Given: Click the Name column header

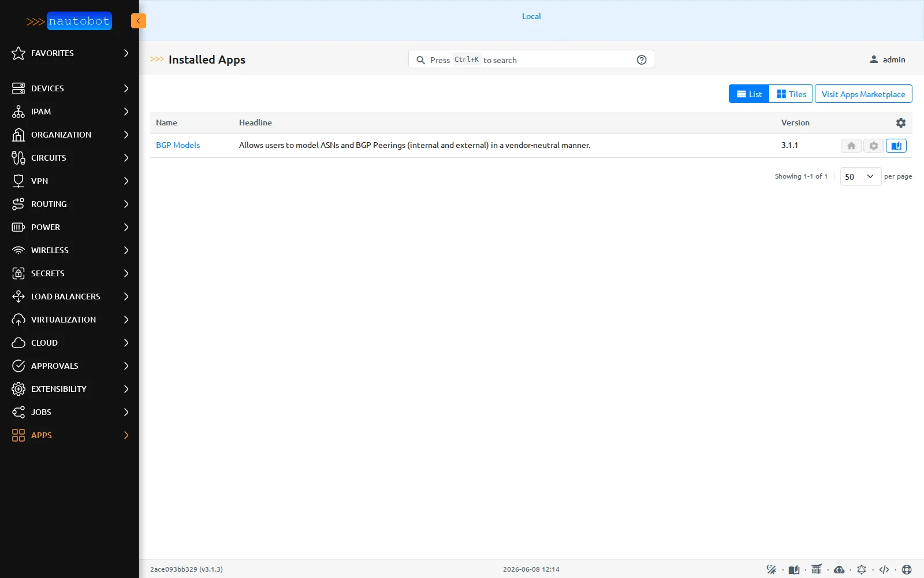Looking at the screenshot, I should click(166, 123).
